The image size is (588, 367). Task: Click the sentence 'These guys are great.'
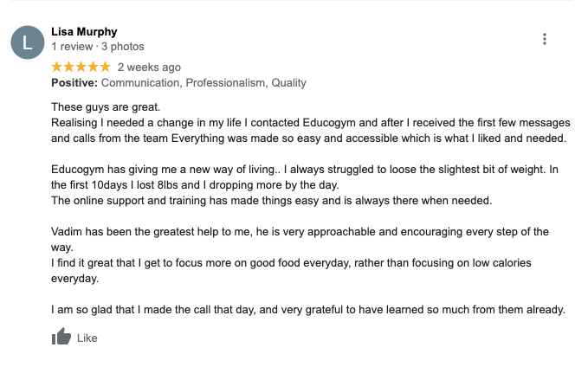pos(106,107)
